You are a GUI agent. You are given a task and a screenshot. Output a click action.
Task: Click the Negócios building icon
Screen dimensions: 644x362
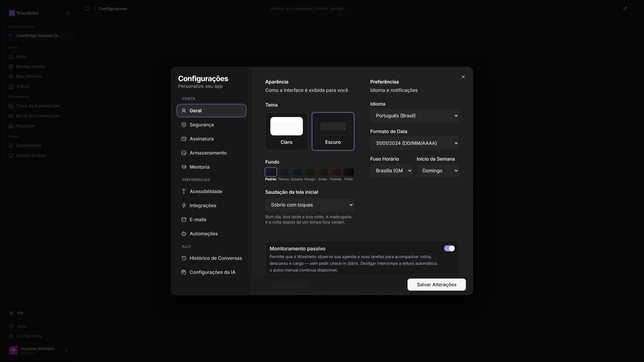11,126
